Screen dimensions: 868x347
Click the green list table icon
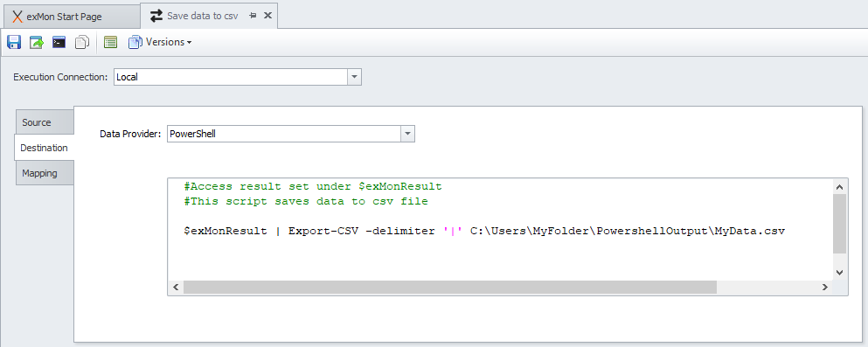[111, 42]
